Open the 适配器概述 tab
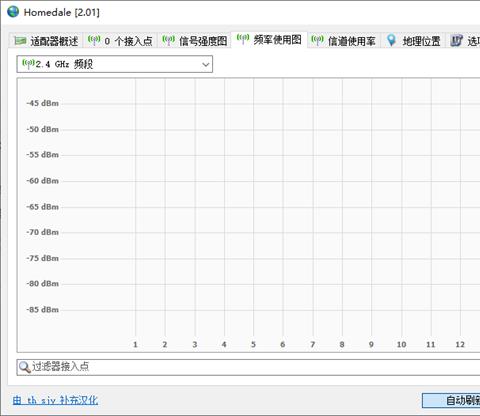The image size is (480, 416). (46, 41)
